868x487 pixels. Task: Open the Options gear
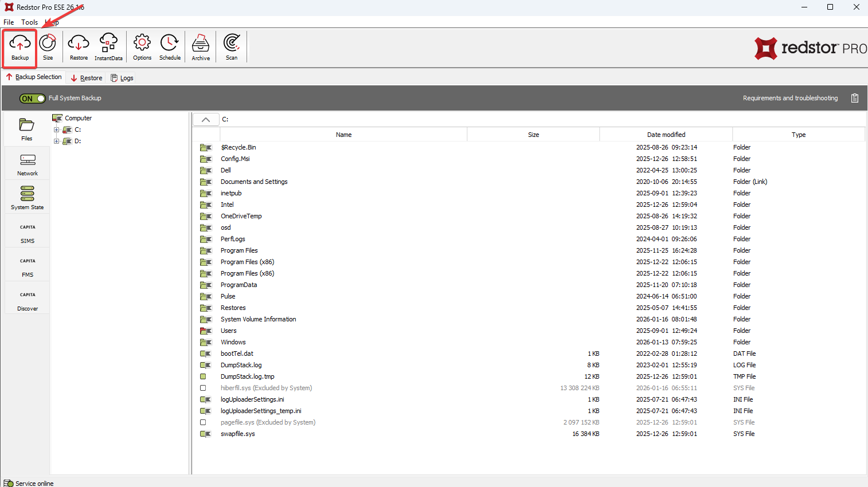[x=142, y=47]
